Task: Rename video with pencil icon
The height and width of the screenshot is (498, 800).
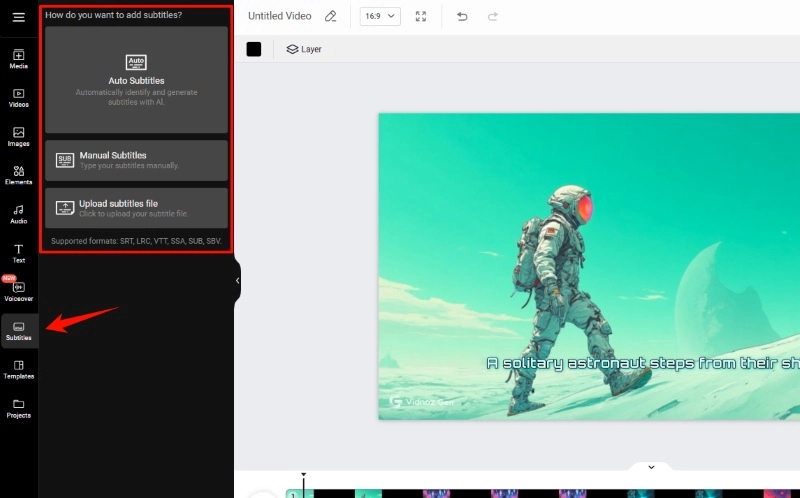Action: tap(331, 16)
